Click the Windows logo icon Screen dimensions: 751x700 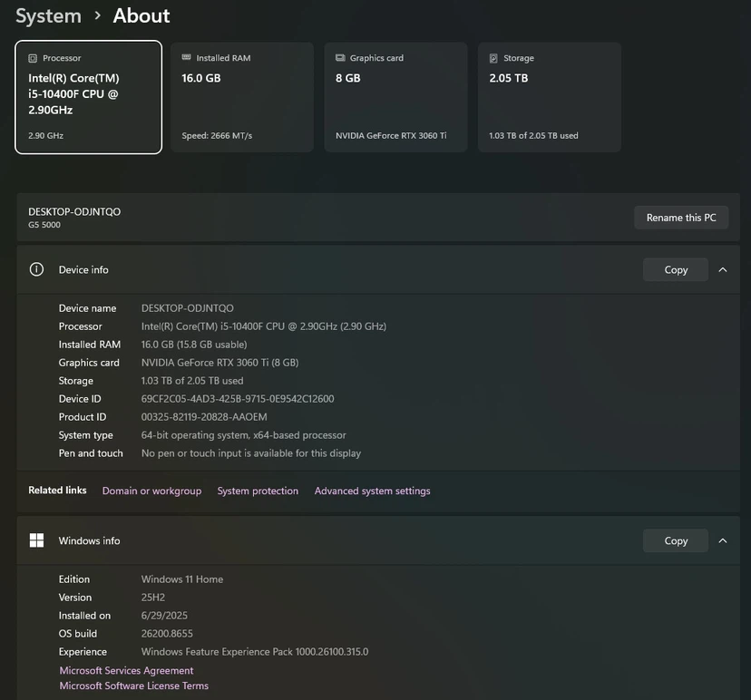36,540
